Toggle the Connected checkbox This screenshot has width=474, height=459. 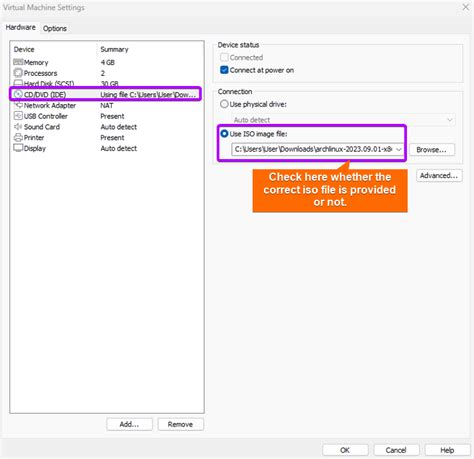point(224,57)
